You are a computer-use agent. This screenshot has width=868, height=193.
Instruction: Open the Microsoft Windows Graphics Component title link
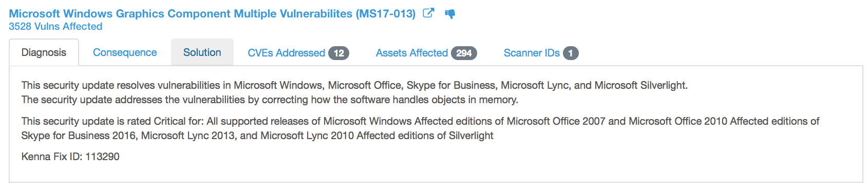pyautogui.click(x=212, y=14)
